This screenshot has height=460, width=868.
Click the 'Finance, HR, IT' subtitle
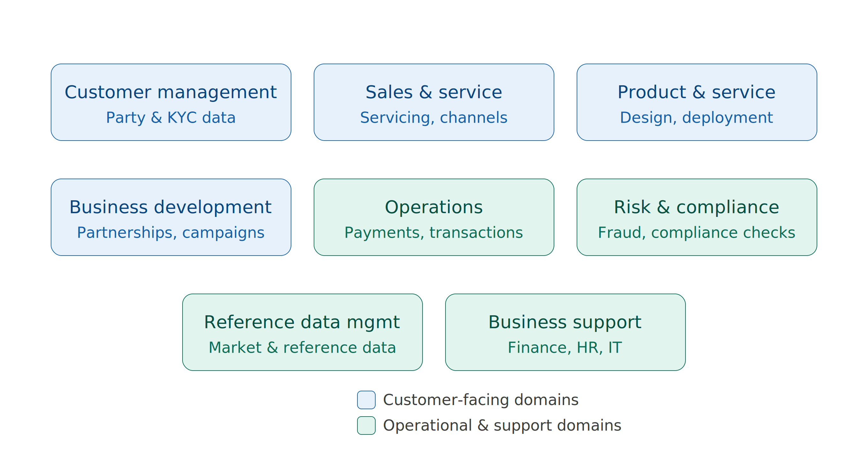[x=565, y=348]
